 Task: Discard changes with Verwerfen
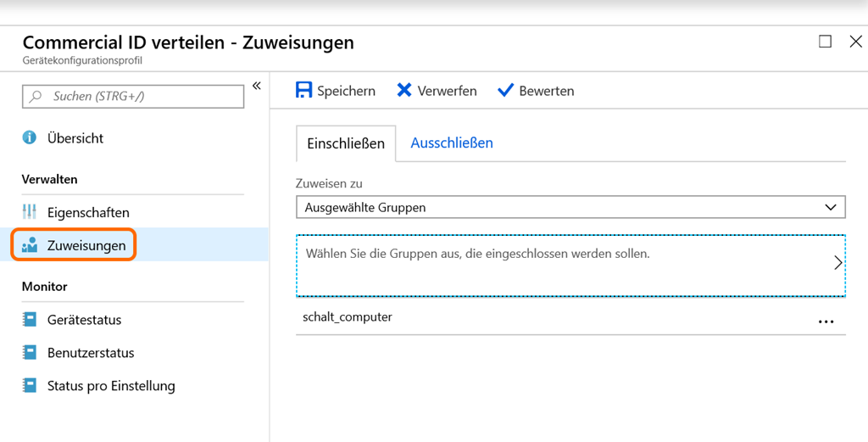click(x=437, y=91)
